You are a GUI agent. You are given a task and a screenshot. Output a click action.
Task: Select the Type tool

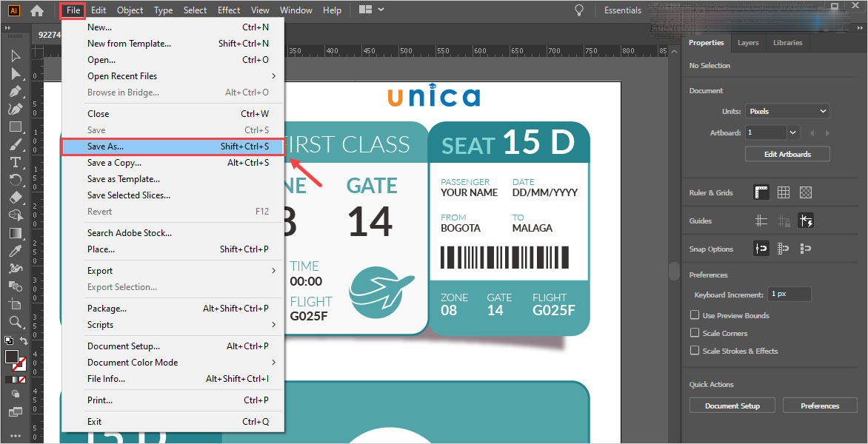pos(15,162)
